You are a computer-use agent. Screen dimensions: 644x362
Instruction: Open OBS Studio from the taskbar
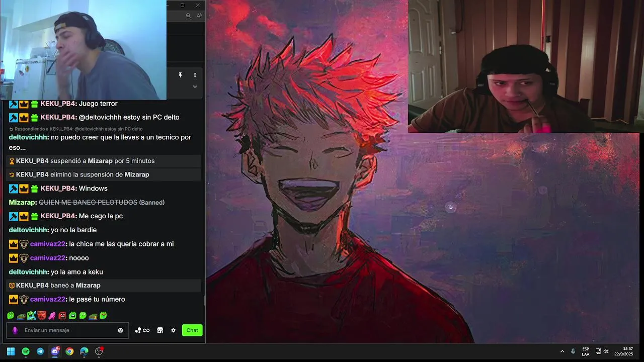click(99, 351)
